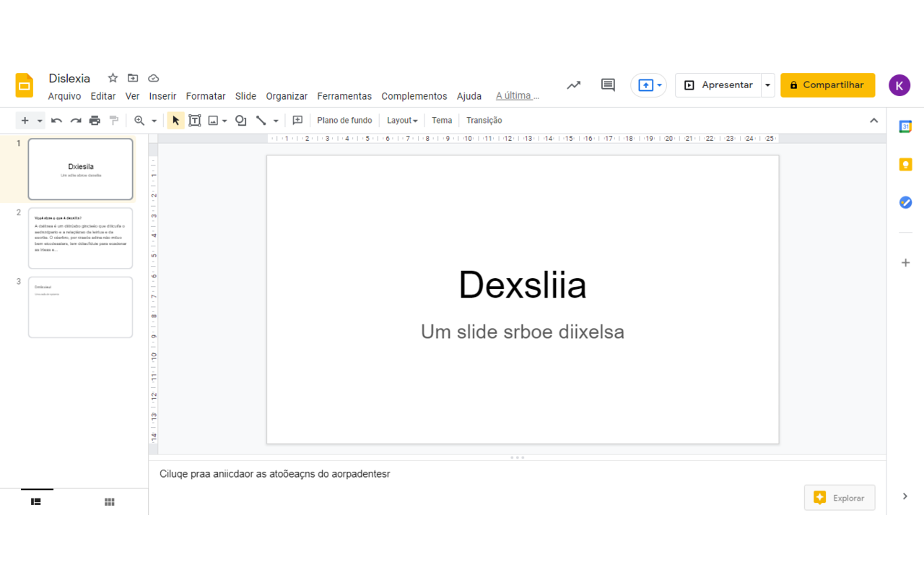Viewport: 924px width, 578px height.
Task: Star the Dislexia presentation
Action: [x=113, y=78]
